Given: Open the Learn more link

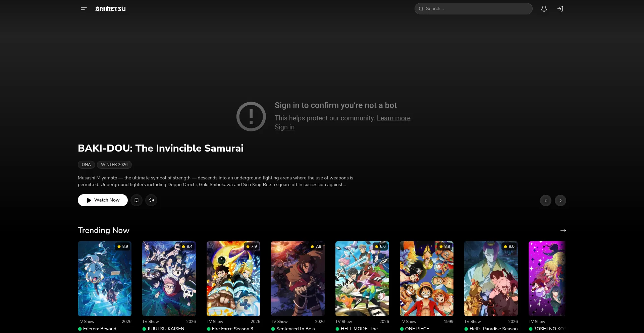Looking at the screenshot, I should (x=393, y=118).
